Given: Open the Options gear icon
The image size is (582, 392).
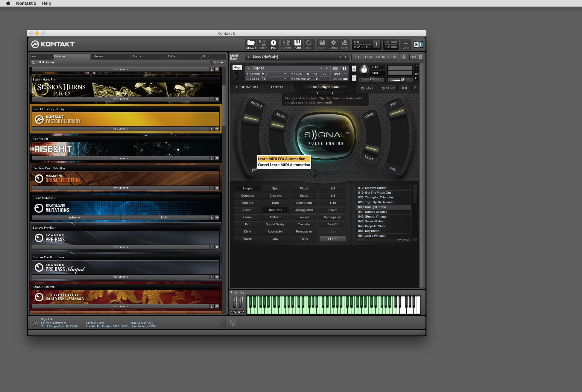Looking at the screenshot, I should point(333,44).
